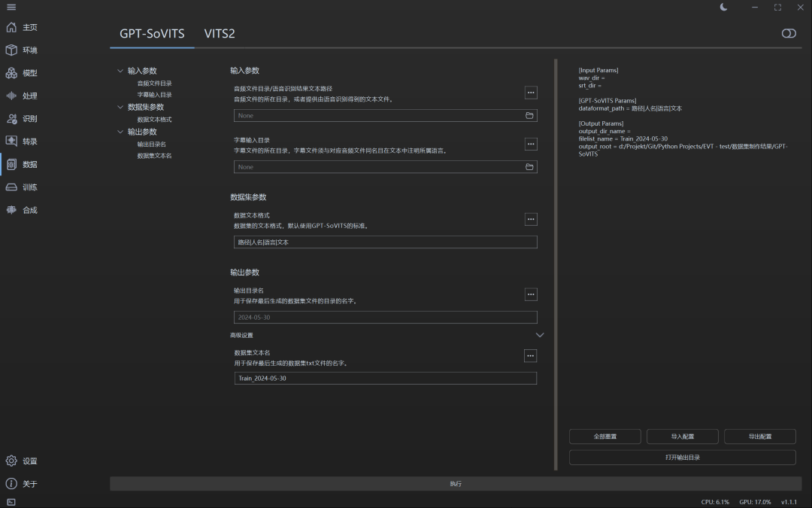Browse folder for 字幕输入目录 field
The width and height of the screenshot is (812, 508).
point(529,167)
